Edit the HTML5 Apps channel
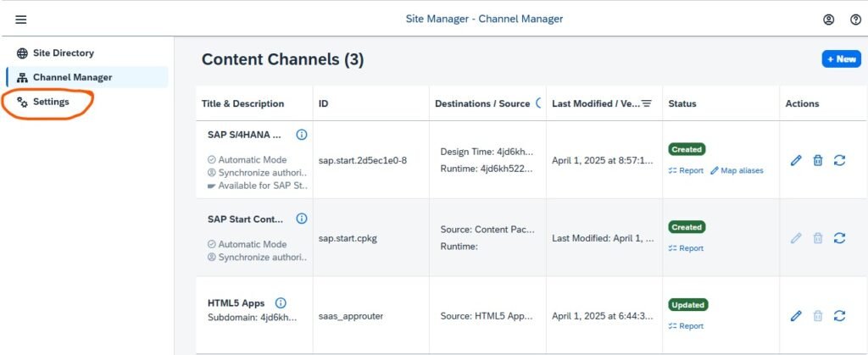 (x=796, y=316)
